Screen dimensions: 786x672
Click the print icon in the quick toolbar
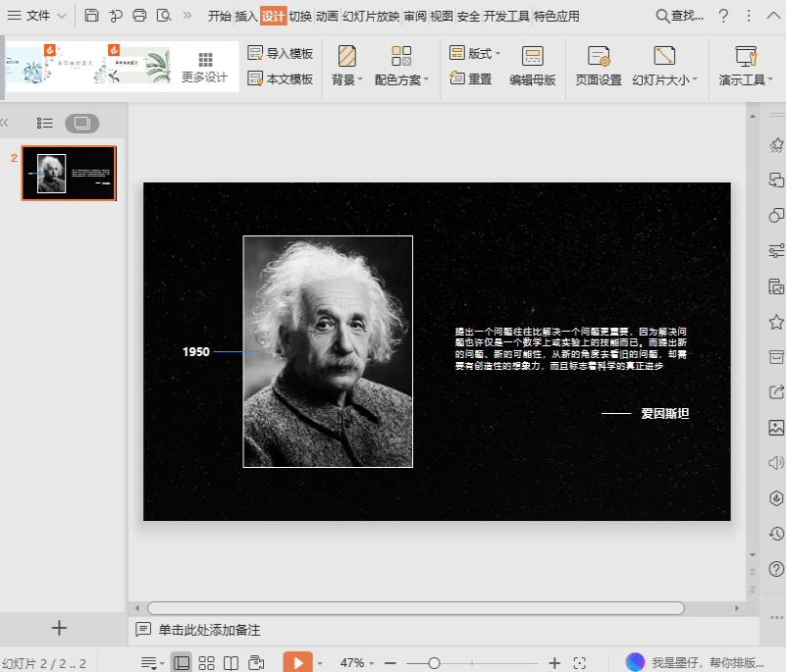click(x=137, y=15)
